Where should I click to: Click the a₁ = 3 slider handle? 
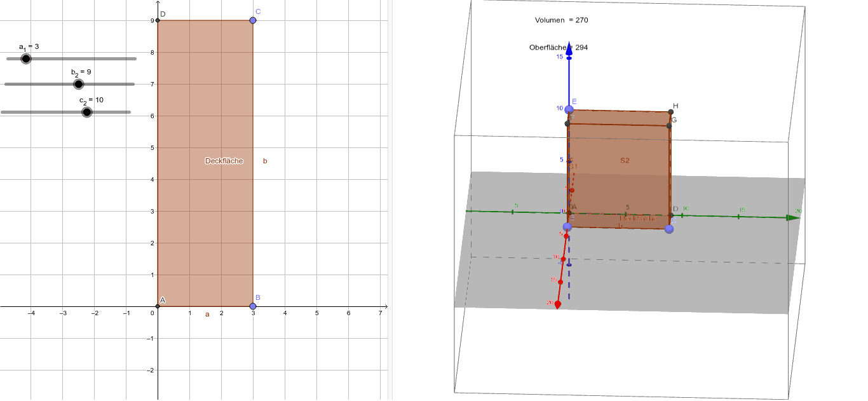pyautogui.click(x=26, y=58)
